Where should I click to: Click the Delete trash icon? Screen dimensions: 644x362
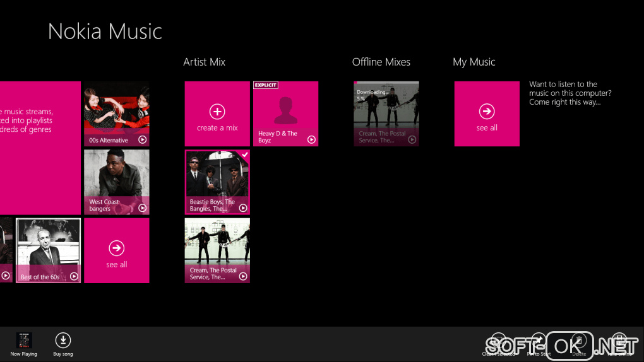click(579, 341)
